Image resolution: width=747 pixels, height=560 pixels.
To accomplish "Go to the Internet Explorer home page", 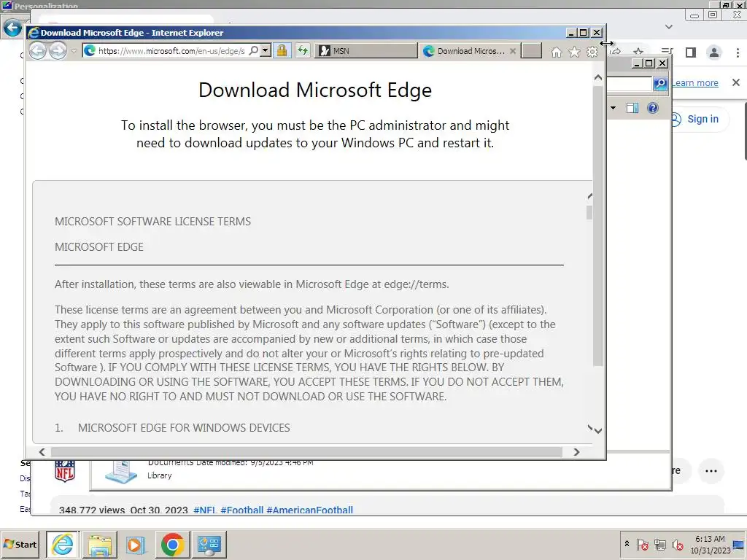I will [x=557, y=52].
